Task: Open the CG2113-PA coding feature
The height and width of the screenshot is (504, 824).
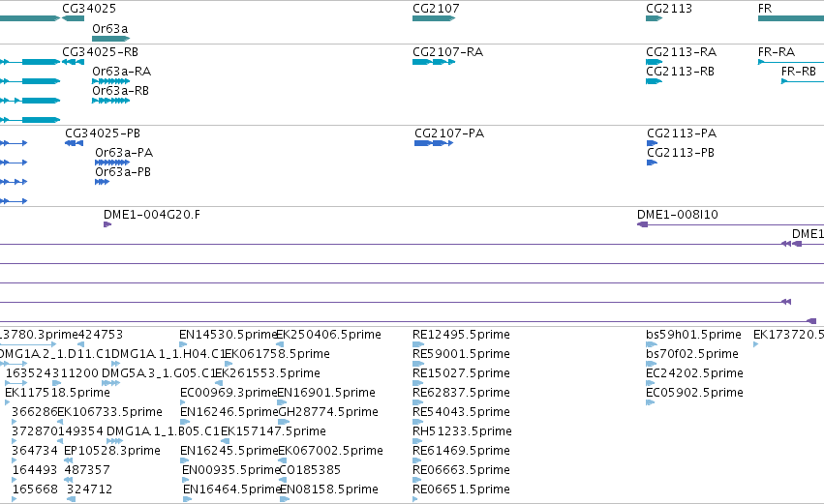Action: (x=682, y=133)
